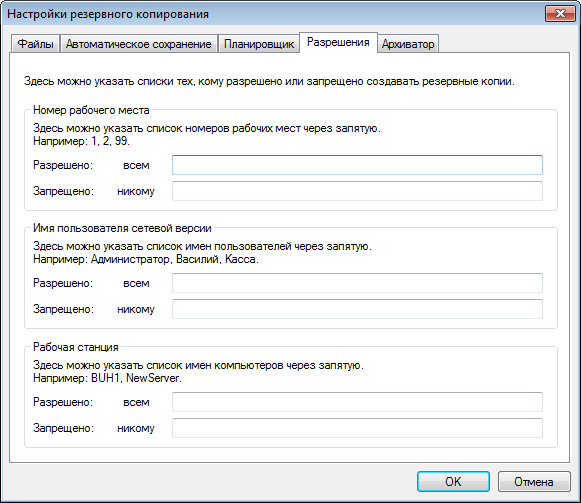Focus Разрешено field under Рабочая станция
This screenshot has width=581, height=503.
pyautogui.click(x=357, y=402)
